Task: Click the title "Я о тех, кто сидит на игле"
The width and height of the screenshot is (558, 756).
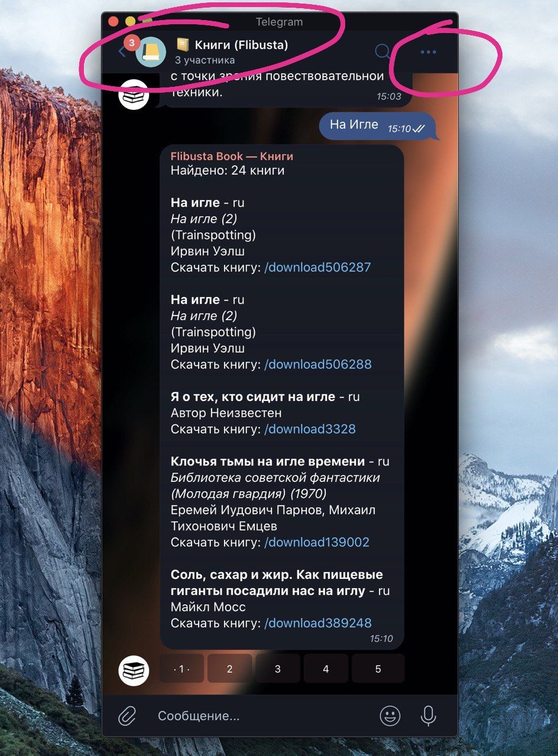Action: tap(253, 397)
